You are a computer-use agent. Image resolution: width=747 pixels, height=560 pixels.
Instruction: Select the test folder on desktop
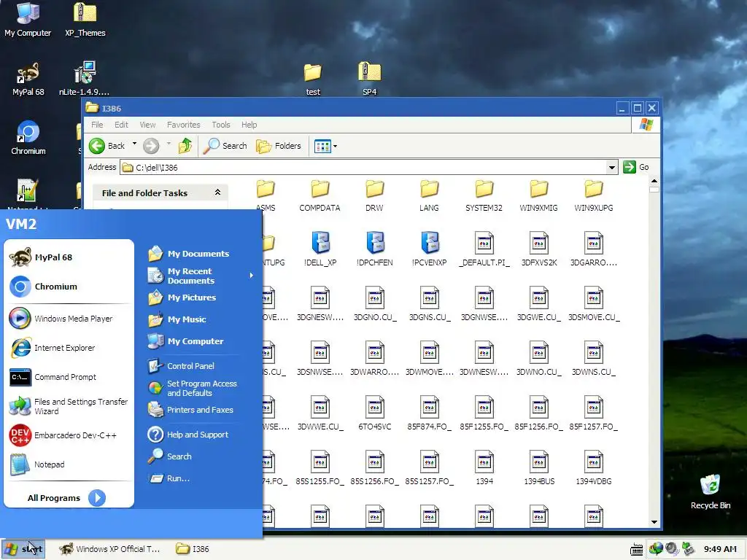coord(313,79)
